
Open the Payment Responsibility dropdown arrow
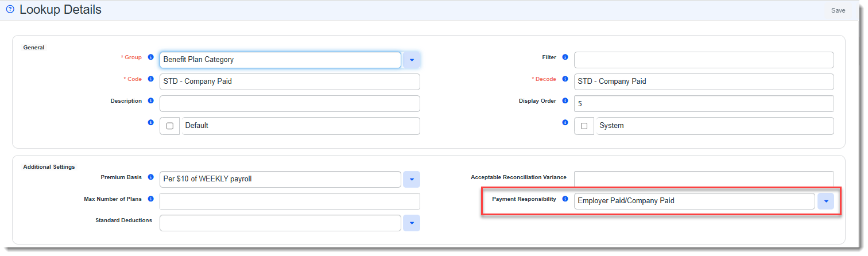pos(826,201)
